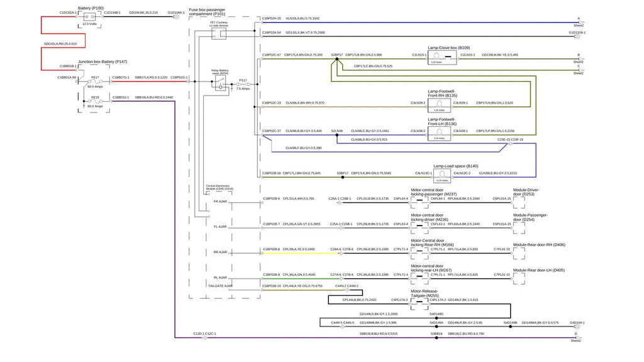
Task: Click the 'C12D-1 C12C-1' connector label
Action: click(x=204, y=334)
